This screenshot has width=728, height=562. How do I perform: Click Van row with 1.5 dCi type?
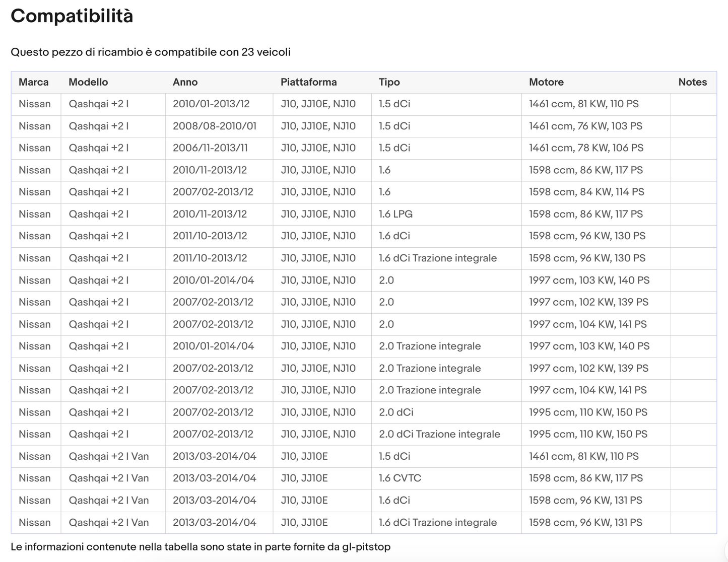[x=364, y=456]
